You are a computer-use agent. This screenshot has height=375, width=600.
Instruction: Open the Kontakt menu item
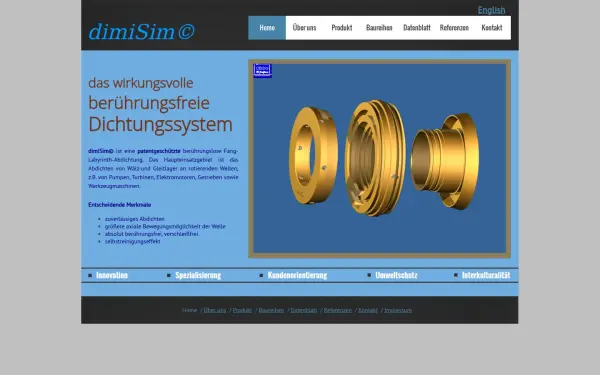492,28
